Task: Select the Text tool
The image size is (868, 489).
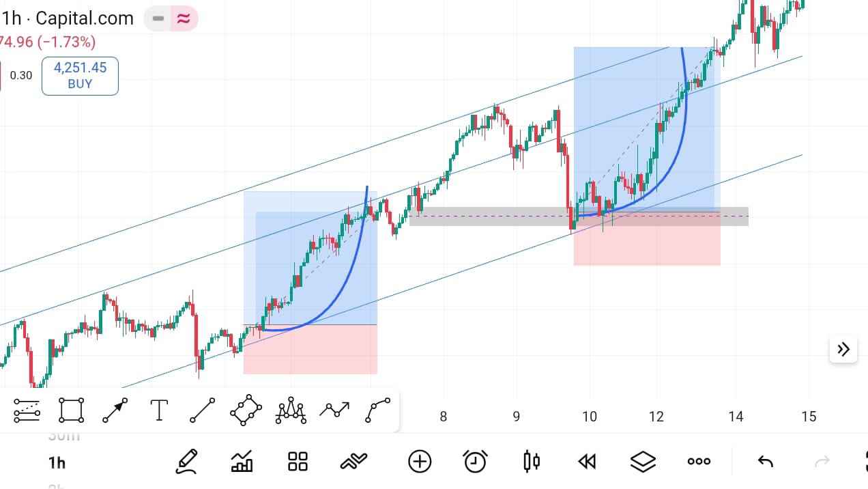Action: pyautogui.click(x=158, y=410)
